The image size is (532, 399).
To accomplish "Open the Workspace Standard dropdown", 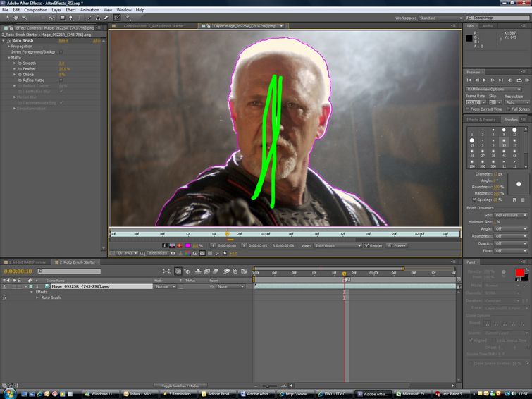I will [440, 18].
